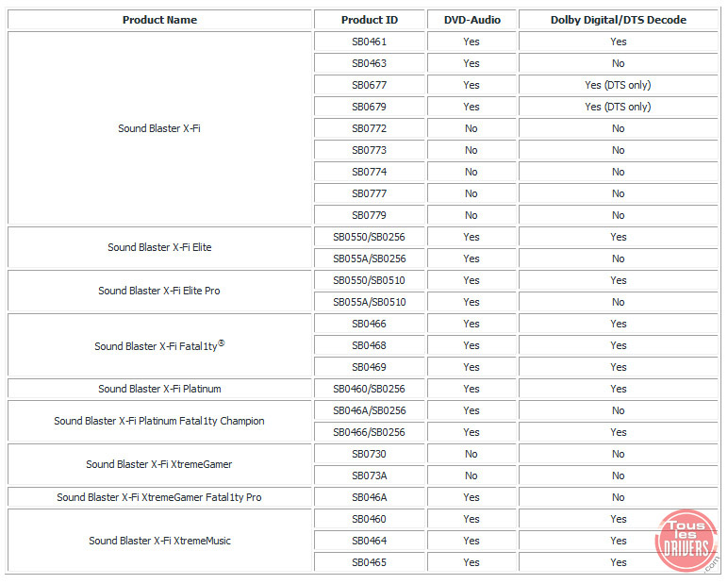Select the Sound Blaster X-Fi Platinum cell
728x584 pixels.
159,389
